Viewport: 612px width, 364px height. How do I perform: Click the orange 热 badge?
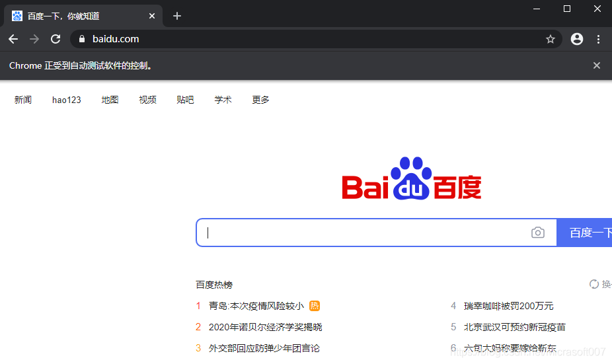(x=315, y=306)
